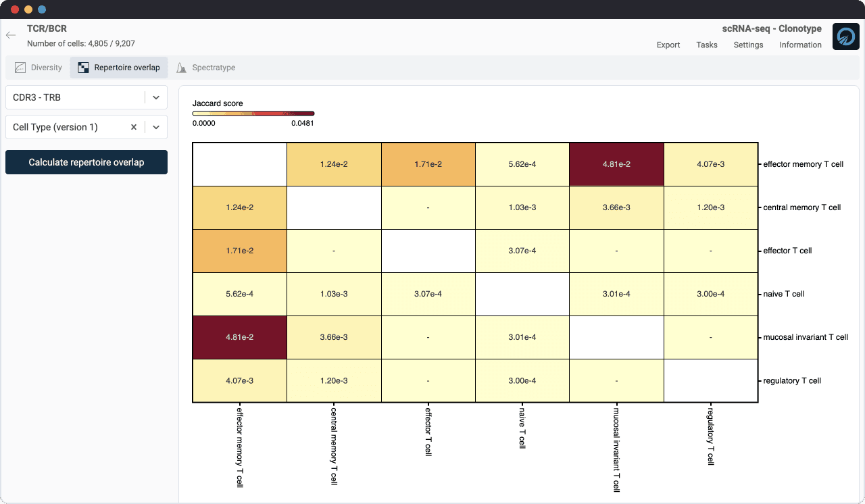Click the Spectratype peak icon

181,68
